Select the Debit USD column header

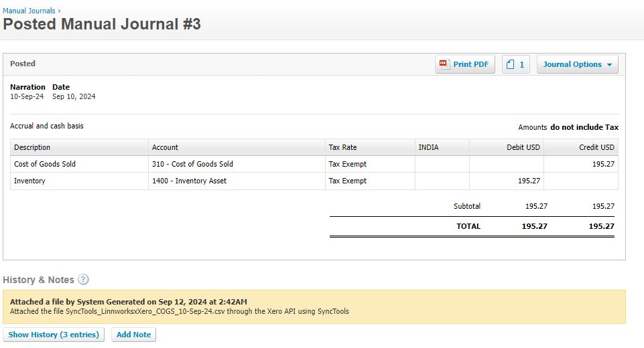coord(507,147)
